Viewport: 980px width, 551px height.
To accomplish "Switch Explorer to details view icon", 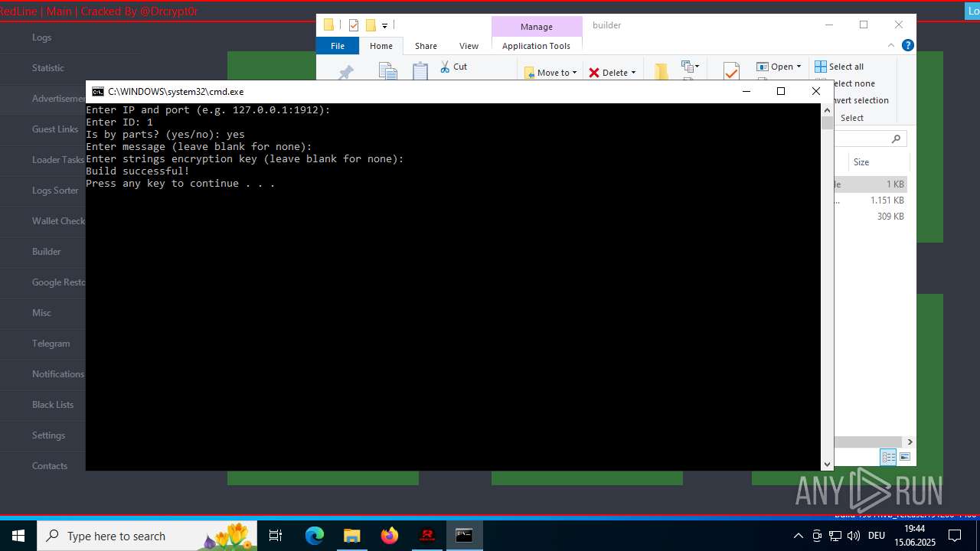I will [x=888, y=457].
